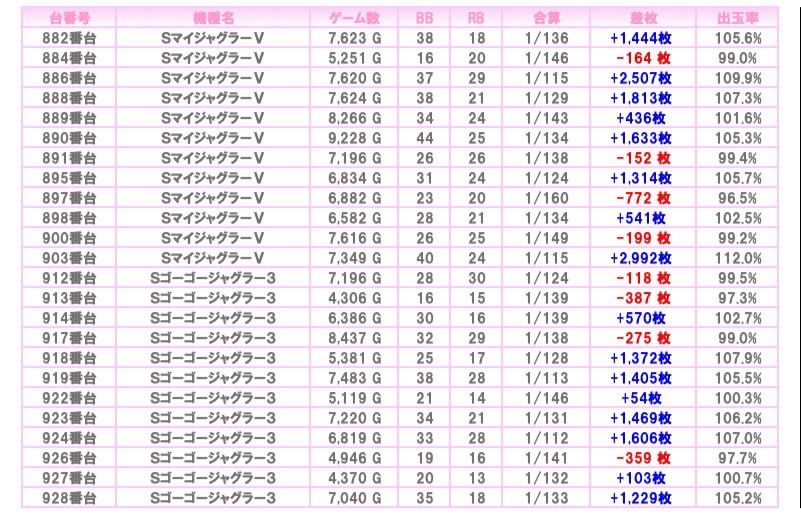Click the 4,306 G game count
The height and width of the screenshot is (528, 801).
pos(355,298)
